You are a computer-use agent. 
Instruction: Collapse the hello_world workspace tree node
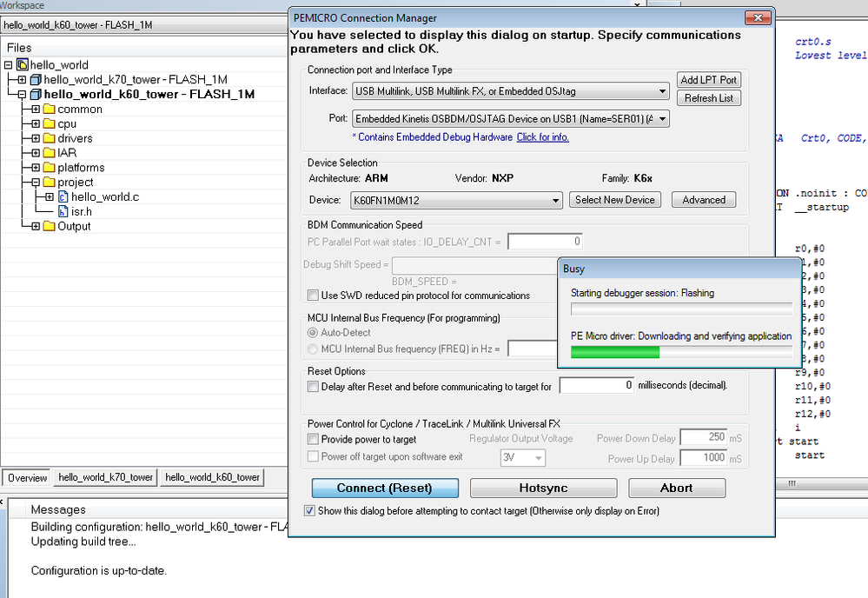point(9,65)
